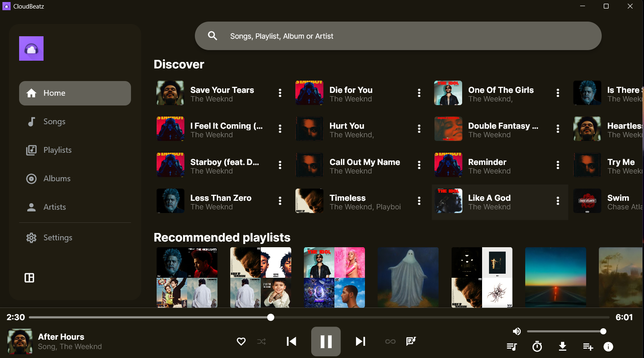Skip to previous track
Screen dimensions: 644x358
291,341
